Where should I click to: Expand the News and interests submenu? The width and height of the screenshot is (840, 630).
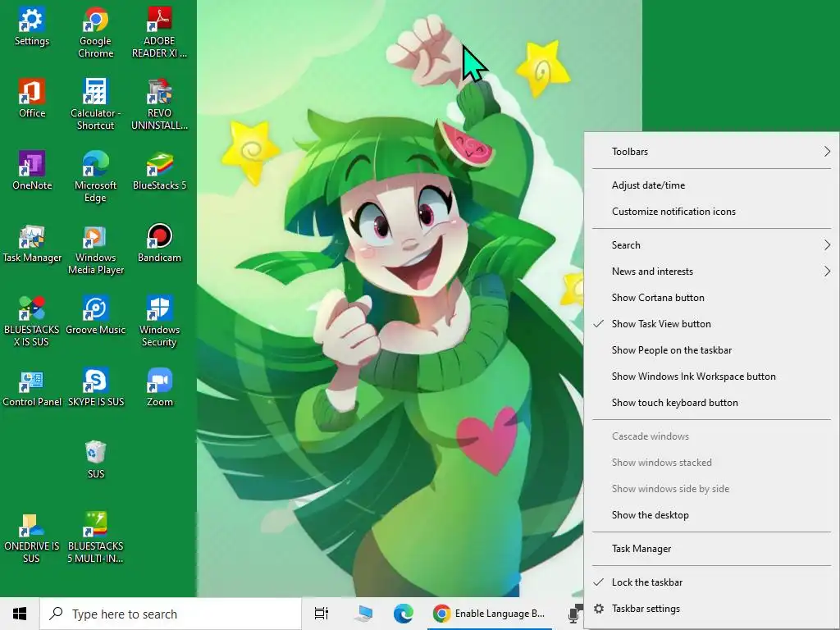[x=711, y=271]
